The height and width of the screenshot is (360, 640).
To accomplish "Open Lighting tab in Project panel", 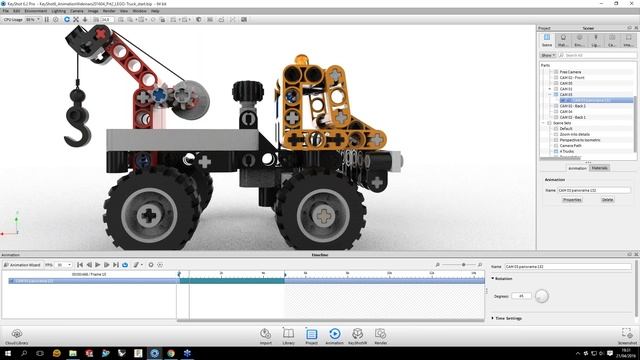I will [x=596, y=40].
